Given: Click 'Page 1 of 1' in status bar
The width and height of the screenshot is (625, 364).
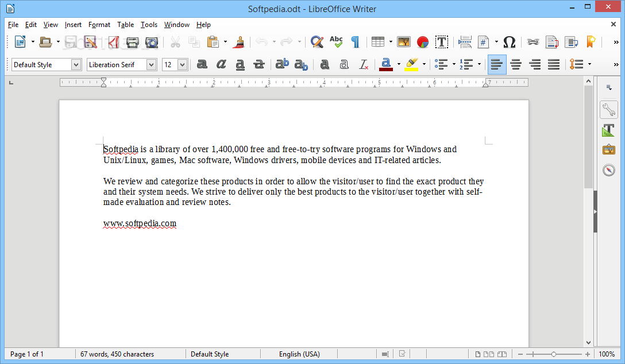Looking at the screenshot, I should [x=26, y=354].
